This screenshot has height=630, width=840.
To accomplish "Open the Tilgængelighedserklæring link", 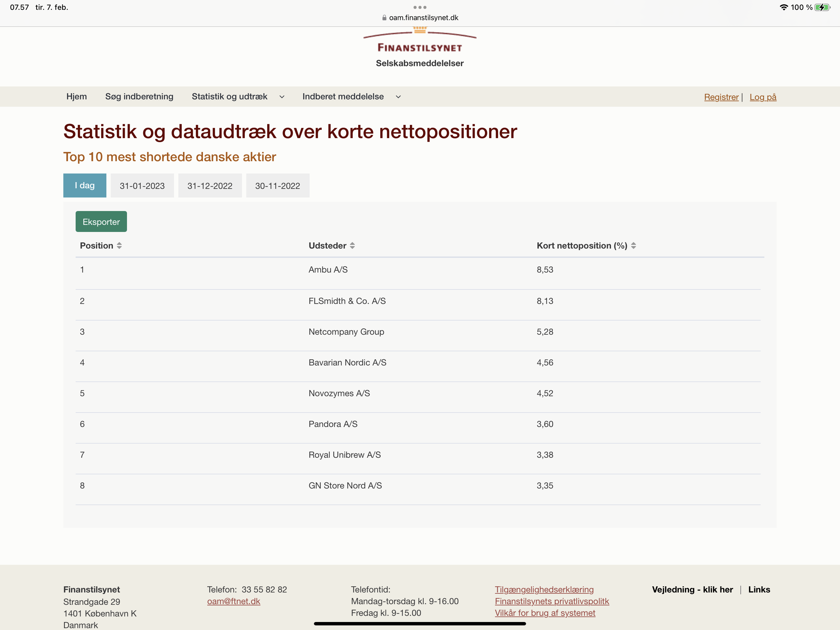I will (544, 589).
